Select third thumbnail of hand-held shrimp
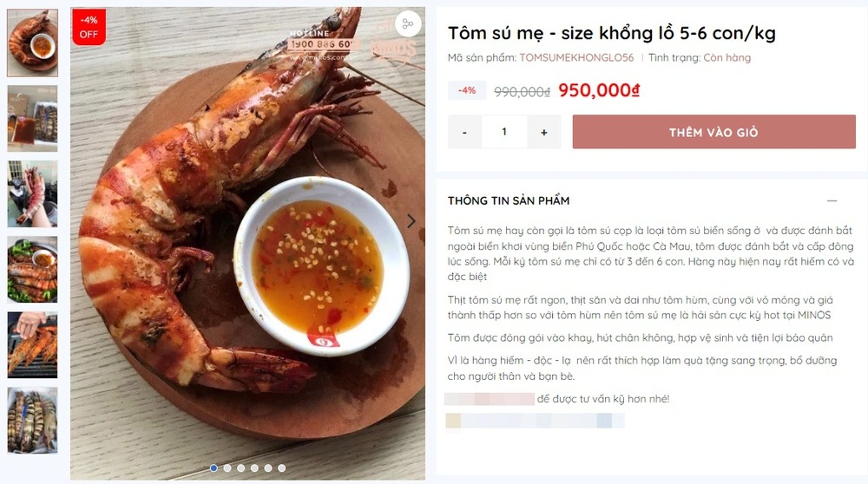 (32, 193)
